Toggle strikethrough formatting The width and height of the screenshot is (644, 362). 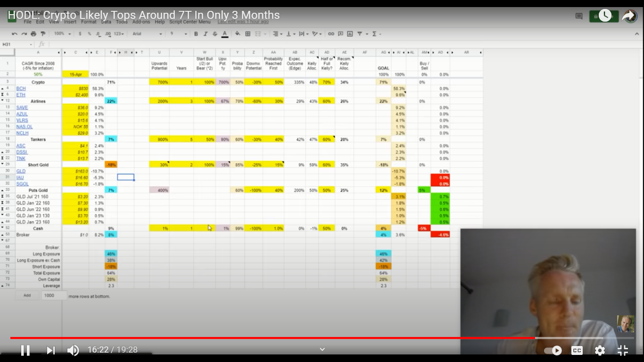coord(215,34)
